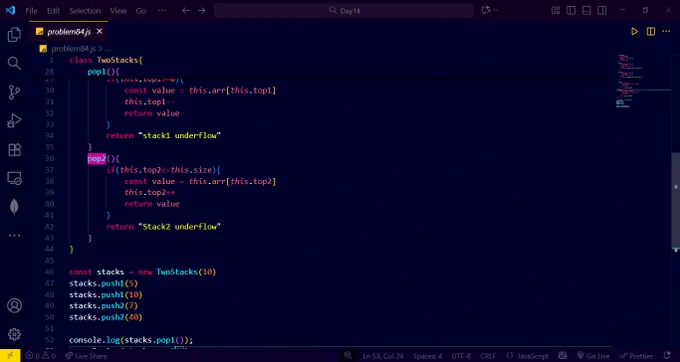Click line number 36 in the gutter
This screenshot has width=680, height=362.
pos(49,159)
